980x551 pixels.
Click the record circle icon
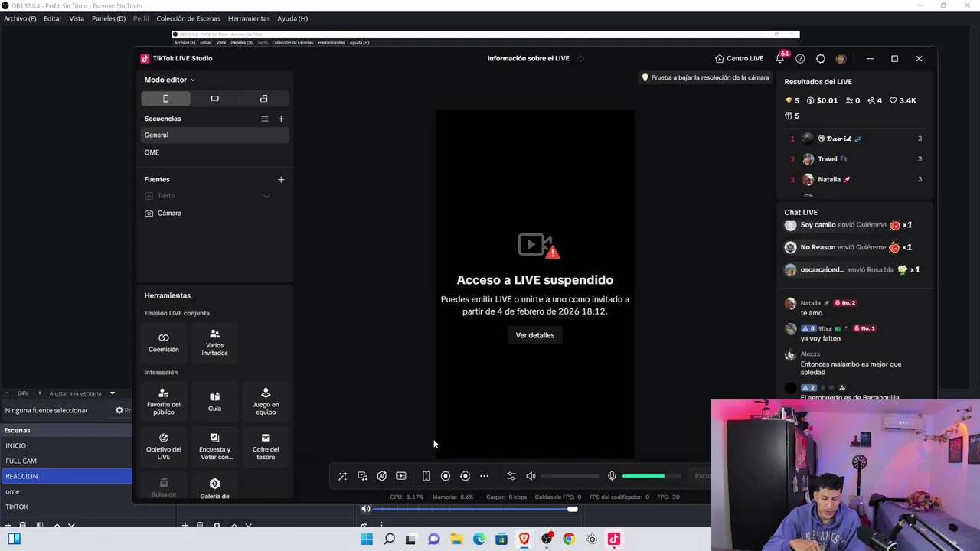click(x=446, y=476)
